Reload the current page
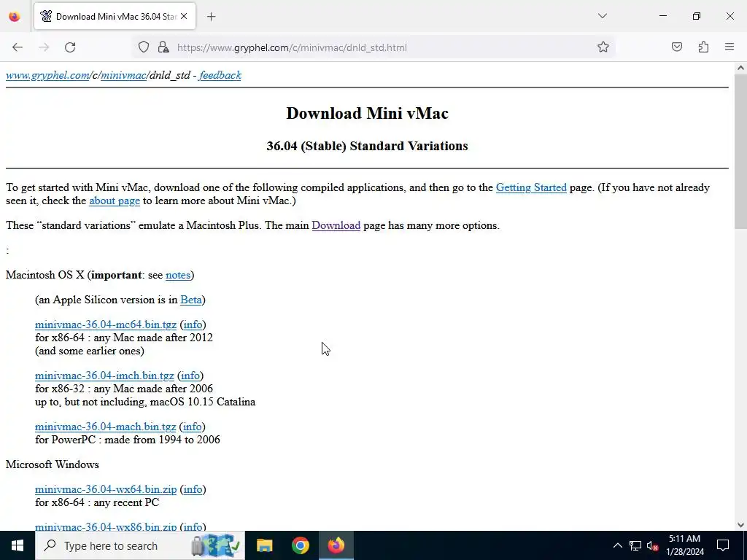 click(x=70, y=47)
